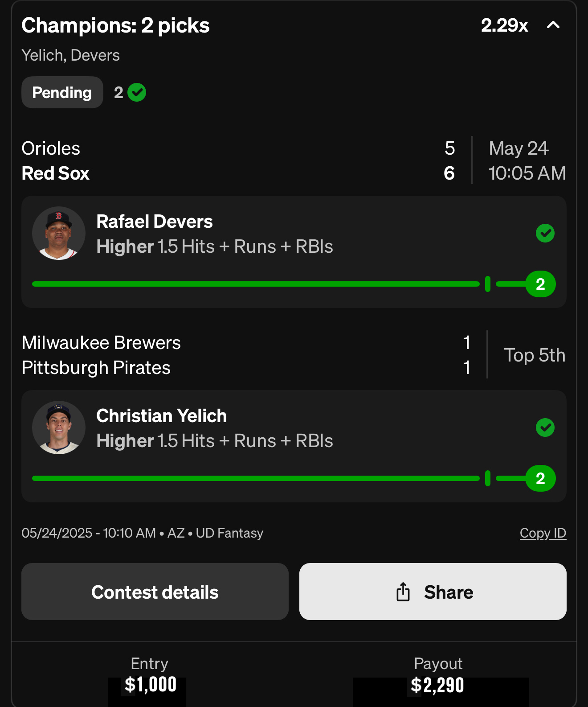Screen dimensions: 588x707
Task: Open Rafael Devers player headshot
Action: (x=59, y=233)
